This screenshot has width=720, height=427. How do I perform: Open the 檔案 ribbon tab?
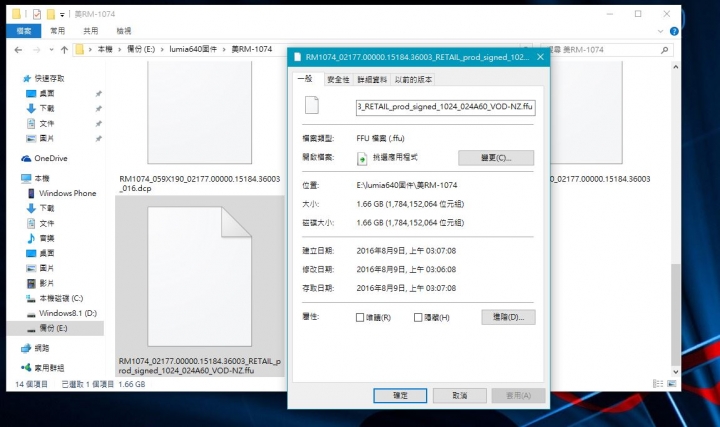point(23,31)
